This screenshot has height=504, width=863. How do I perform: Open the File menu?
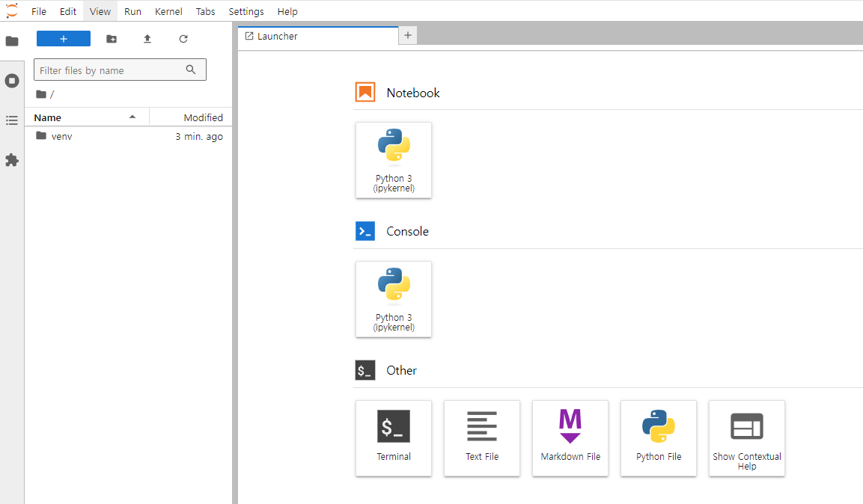pyautogui.click(x=38, y=11)
